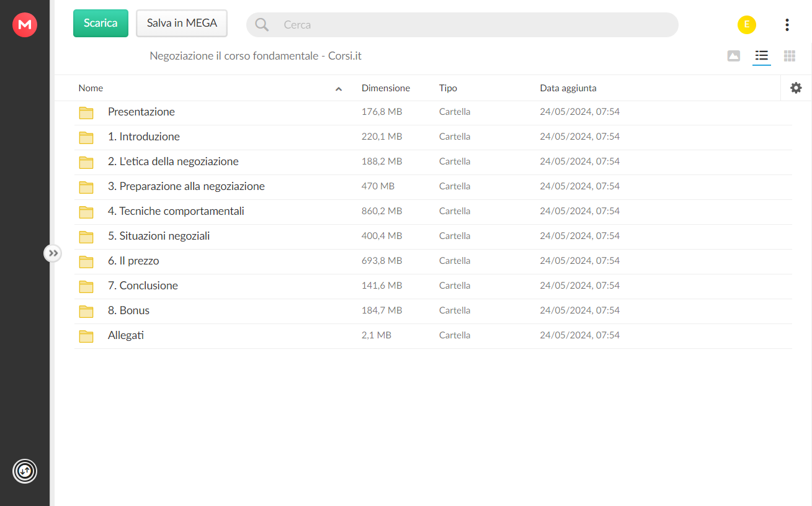Sort by Dimensione column header
Image resolution: width=812 pixels, height=506 pixels.
386,88
